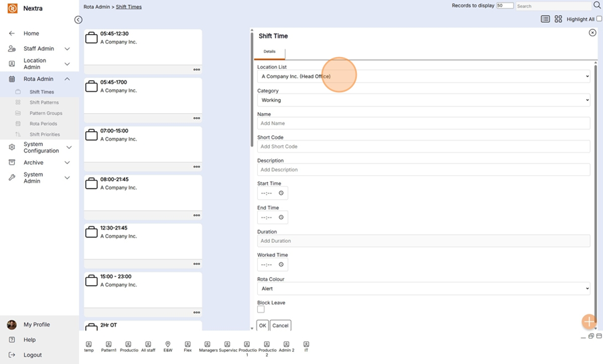Screen dimensions: 603x364
Task: Select the 05:45-12:30 shift briefcase icon
Action: click(x=91, y=37)
